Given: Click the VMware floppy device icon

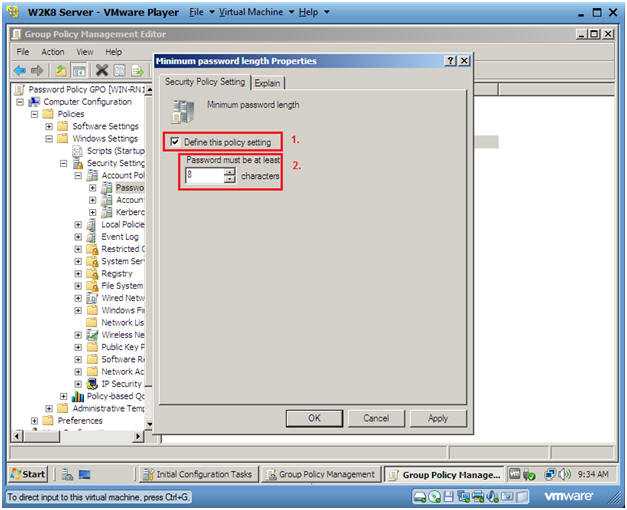Looking at the screenshot, I should click(449, 497).
